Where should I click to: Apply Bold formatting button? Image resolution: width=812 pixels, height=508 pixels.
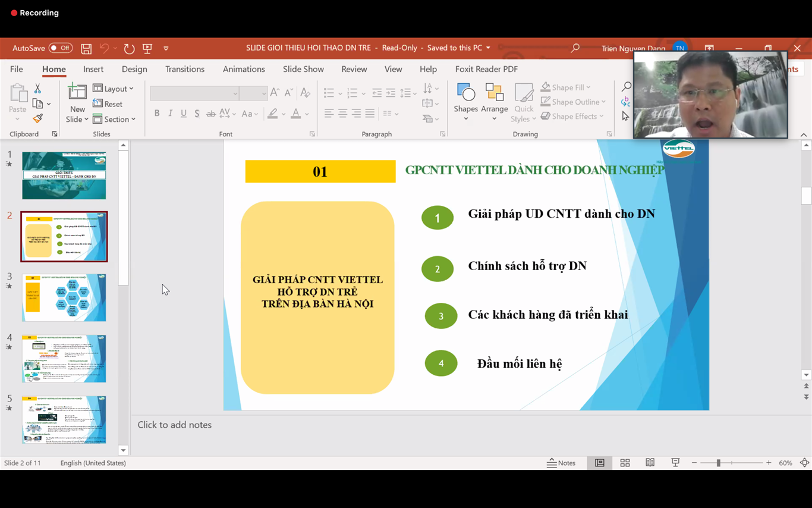157,114
